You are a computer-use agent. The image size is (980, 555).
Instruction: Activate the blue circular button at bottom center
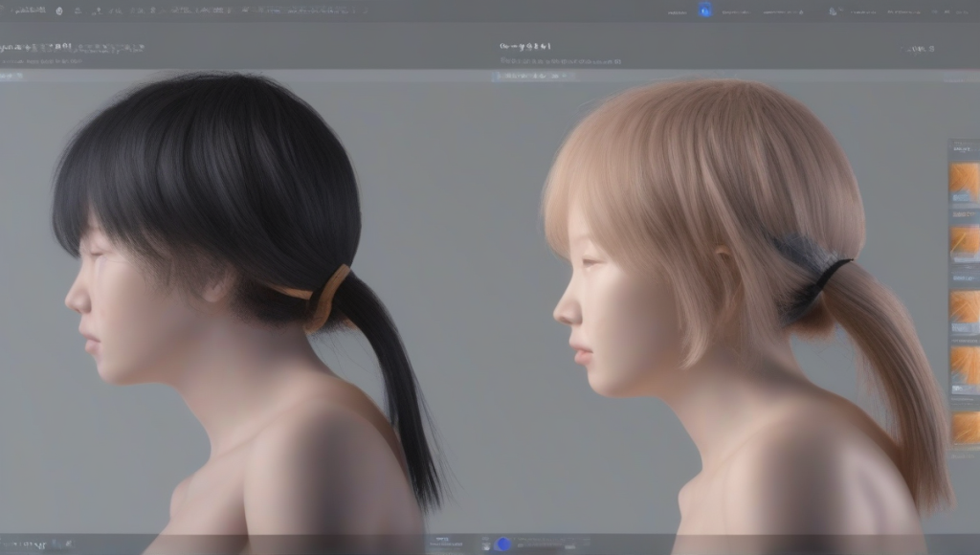tap(502, 543)
